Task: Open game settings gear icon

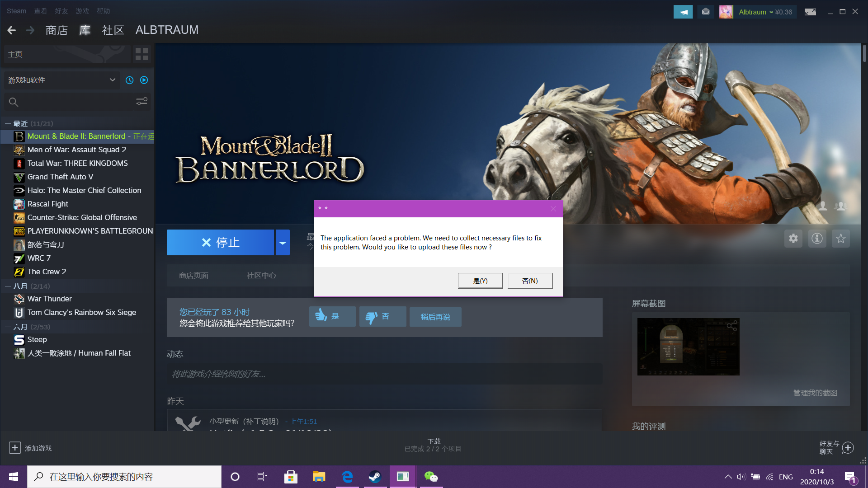Action: tap(793, 238)
